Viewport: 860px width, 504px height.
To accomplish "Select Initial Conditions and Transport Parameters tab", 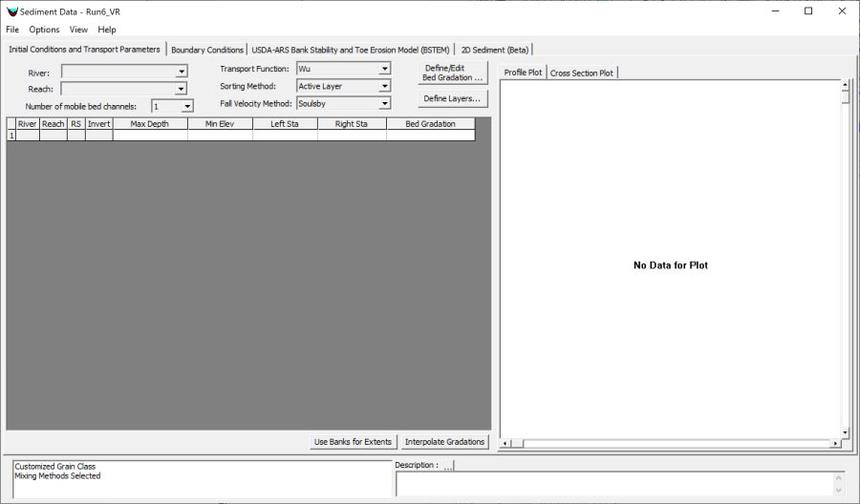I will [84, 49].
